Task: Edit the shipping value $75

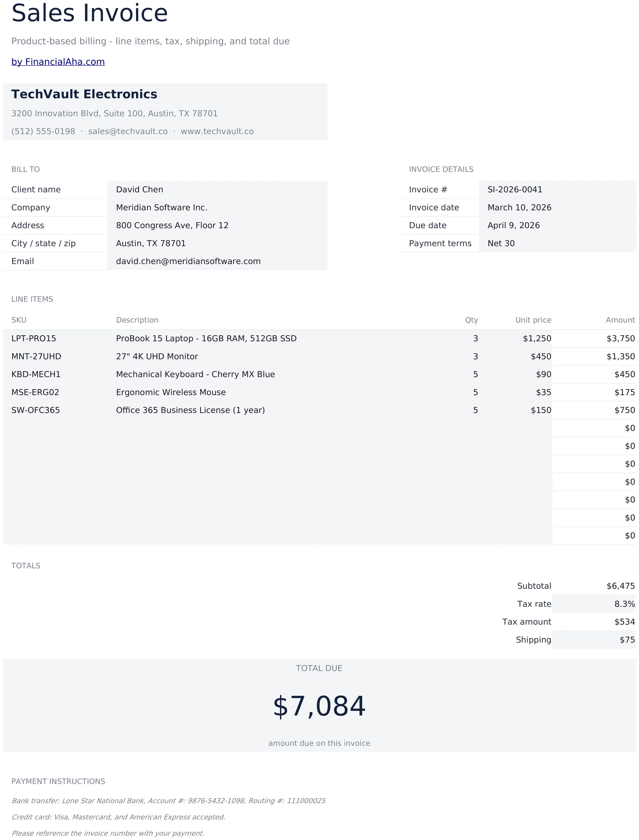Action: pos(594,640)
